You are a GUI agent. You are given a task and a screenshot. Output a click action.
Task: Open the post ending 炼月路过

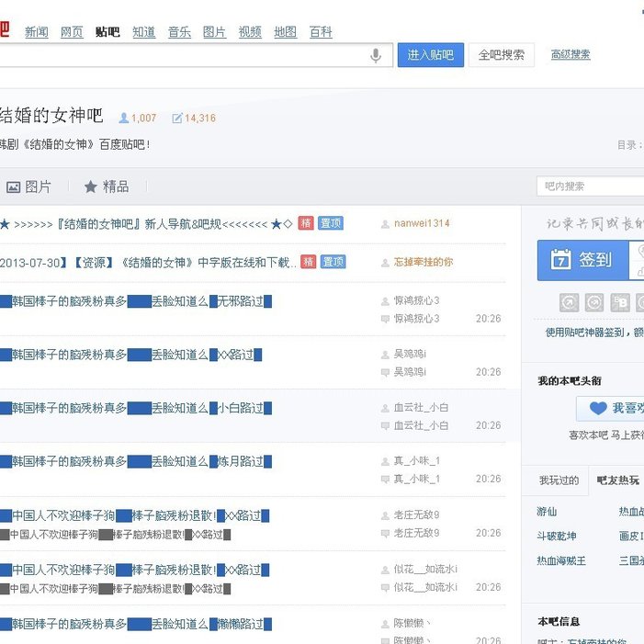[136, 462]
